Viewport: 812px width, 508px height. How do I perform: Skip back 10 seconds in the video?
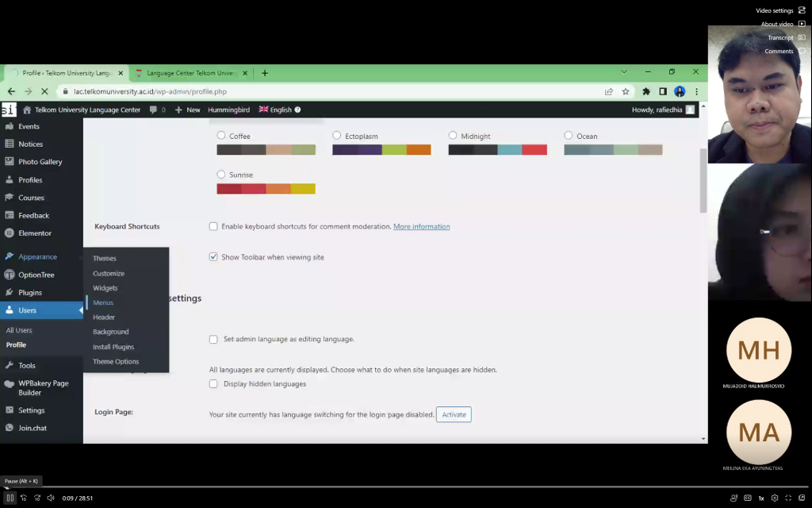click(24, 498)
